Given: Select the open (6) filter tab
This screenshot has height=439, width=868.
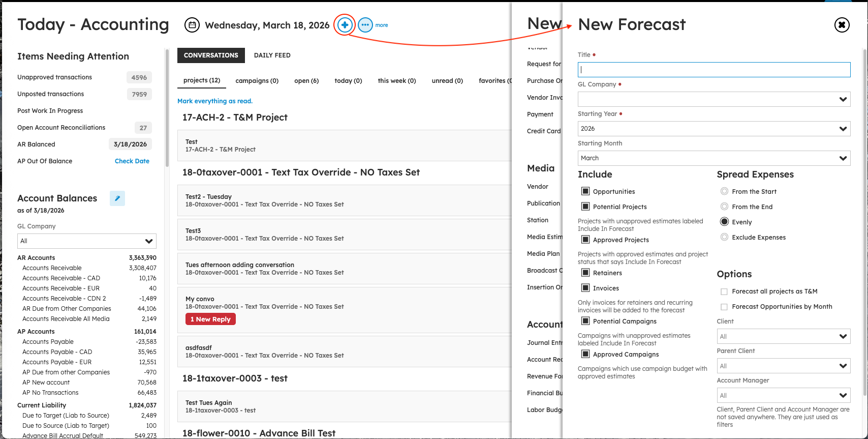Looking at the screenshot, I should click(x=306, y=81).
